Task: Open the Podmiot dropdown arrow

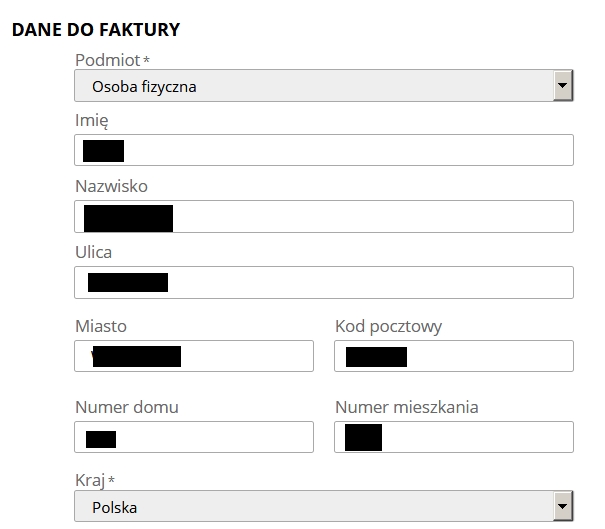Action: pos(563,86)
